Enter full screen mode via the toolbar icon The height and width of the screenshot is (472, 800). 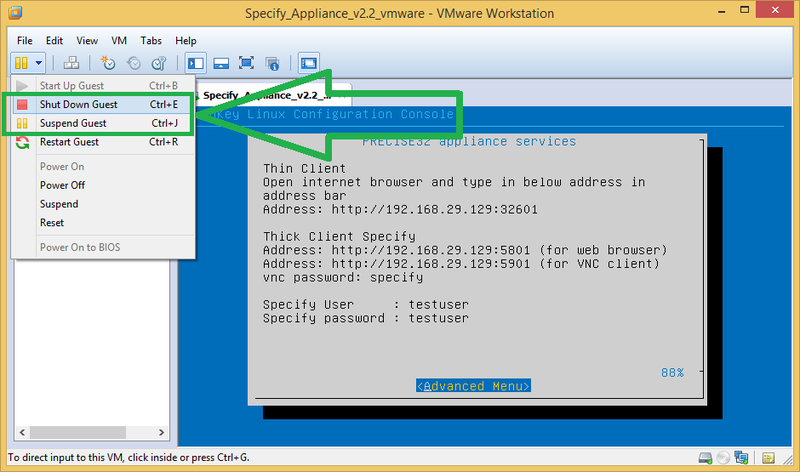click(246, 63)
